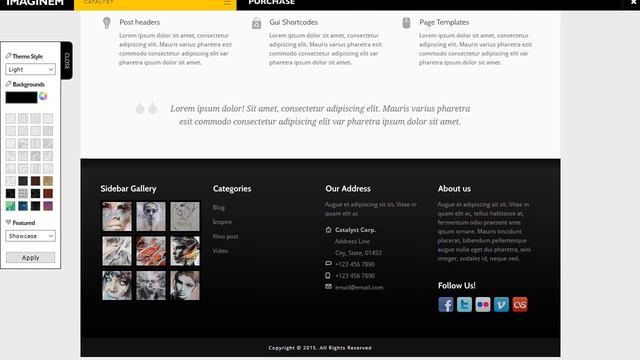Click the About us footer heading
The width and height of the screenshot is (640, 360).
[454, 189]
